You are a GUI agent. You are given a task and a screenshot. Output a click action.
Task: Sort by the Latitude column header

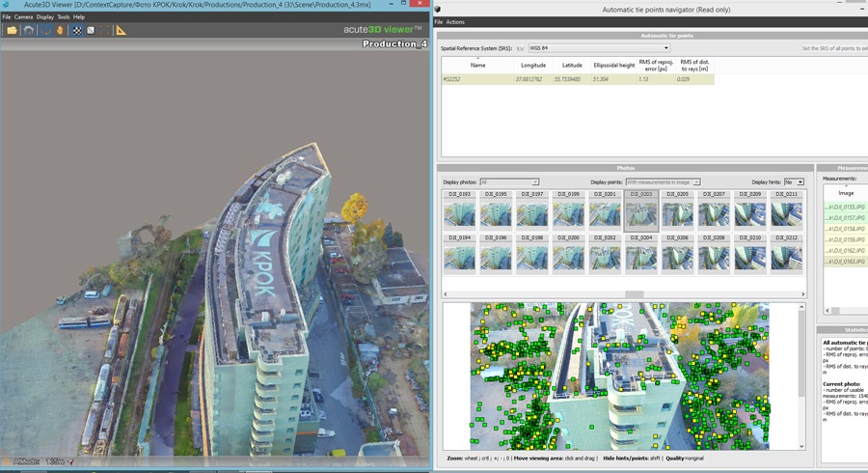point(572,66)
